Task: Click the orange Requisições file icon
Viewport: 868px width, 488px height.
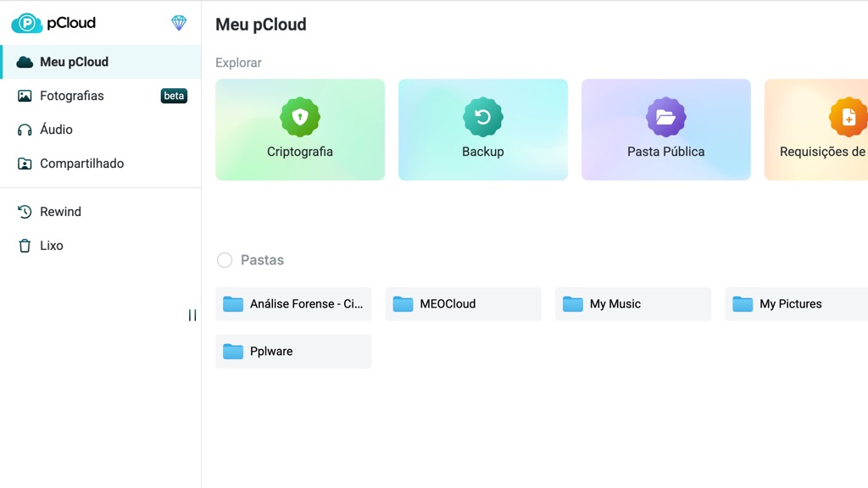Action: click(848, 117)
